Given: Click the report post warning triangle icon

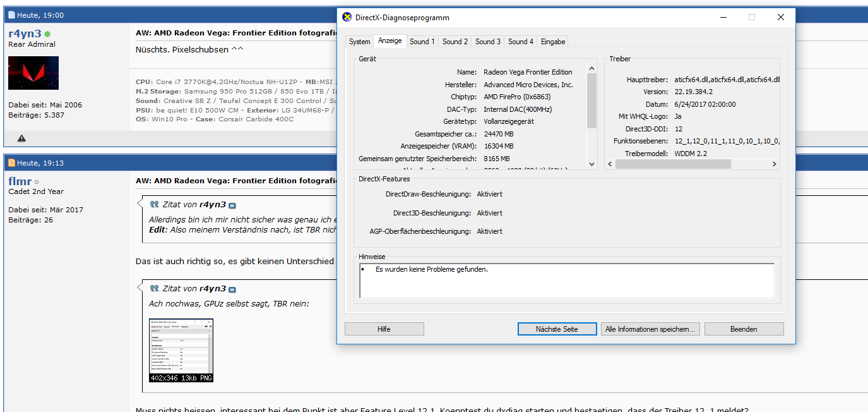Looking at the screenshot, I should [21, 138].
